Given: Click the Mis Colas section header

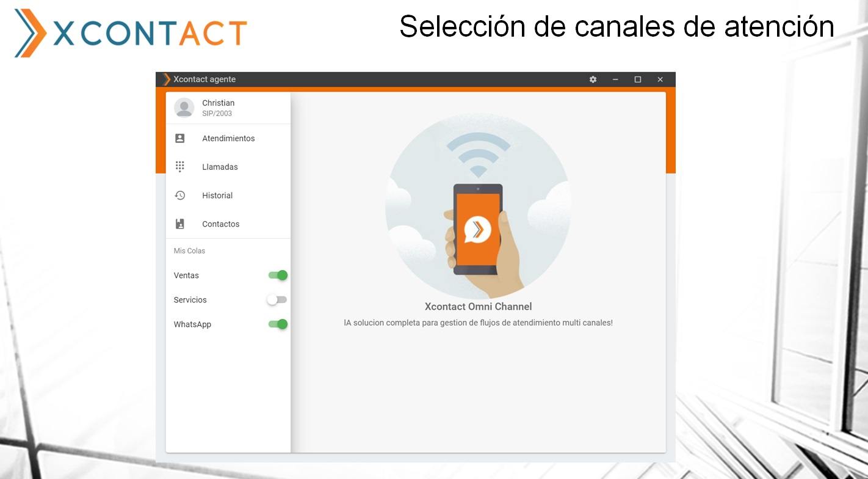Looking at the screenshot, I should (189, 251).
